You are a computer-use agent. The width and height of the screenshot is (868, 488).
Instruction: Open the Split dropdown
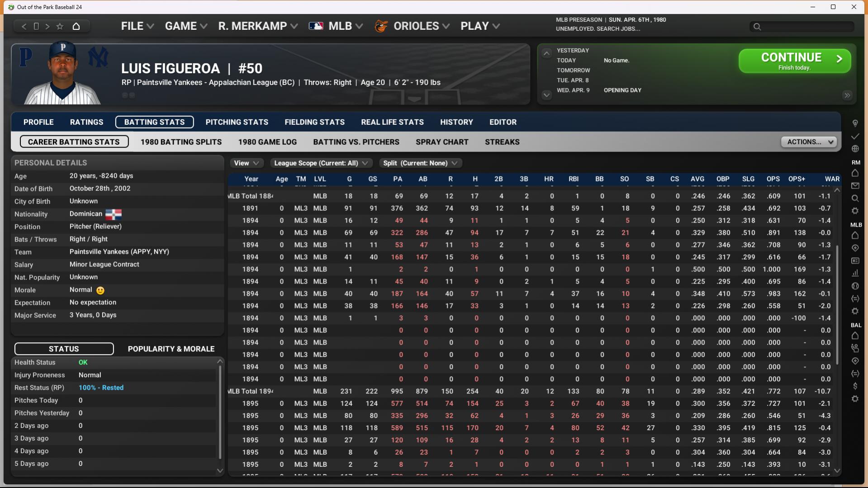[x=420, y=163]
